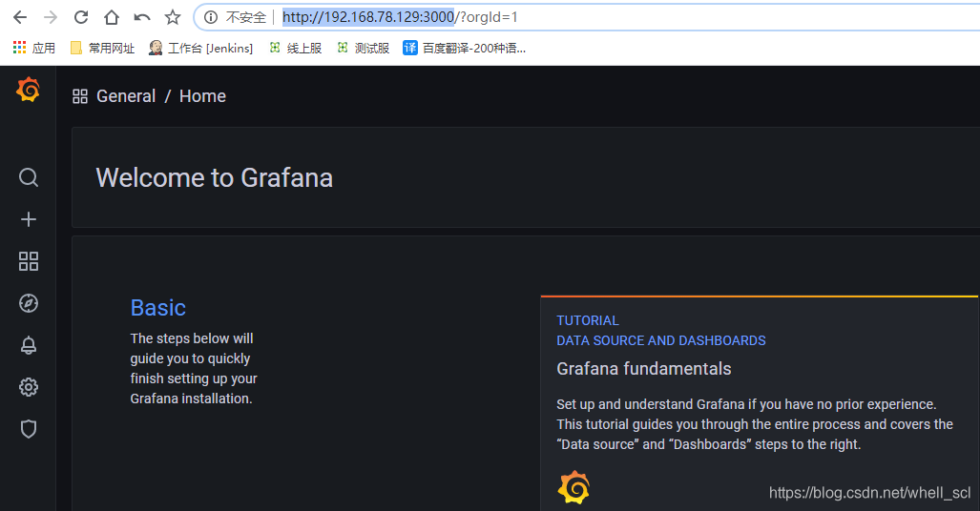Open the Dashboards grid icon in sidebar
980x511 pixels.
point(28,261)
